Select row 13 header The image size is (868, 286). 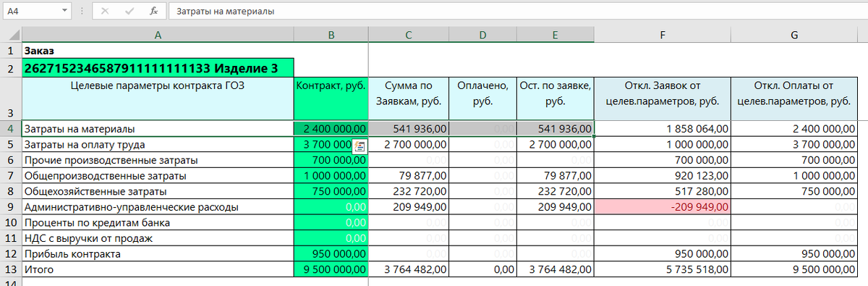(x=11, y=269)
